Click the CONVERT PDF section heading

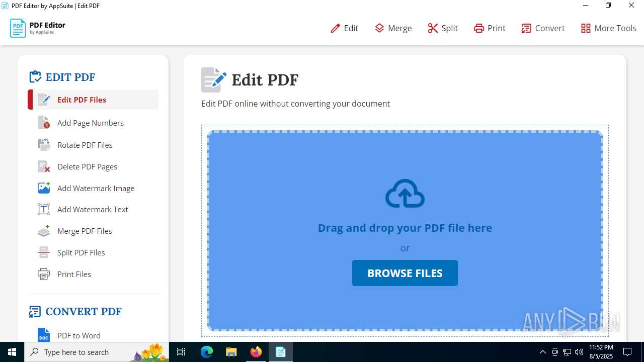click(84, 311)
